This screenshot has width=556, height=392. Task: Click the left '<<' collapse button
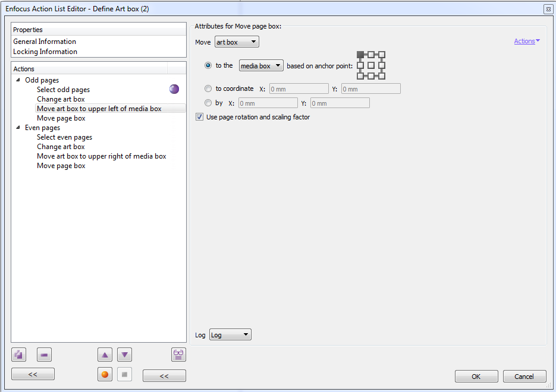click(x=33, y=374)
